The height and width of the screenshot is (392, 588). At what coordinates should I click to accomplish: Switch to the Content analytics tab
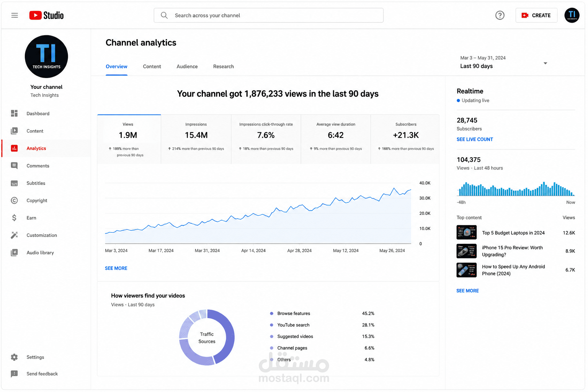(x=152, y=67)
